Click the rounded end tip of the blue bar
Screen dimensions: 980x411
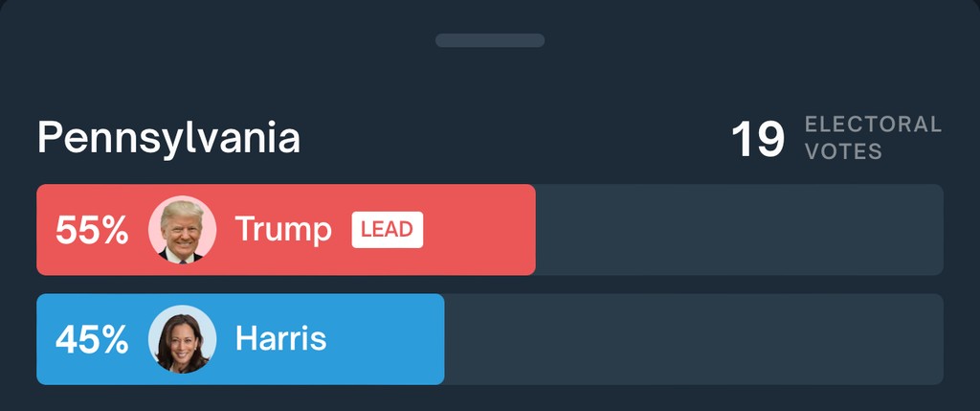[440, 339]
